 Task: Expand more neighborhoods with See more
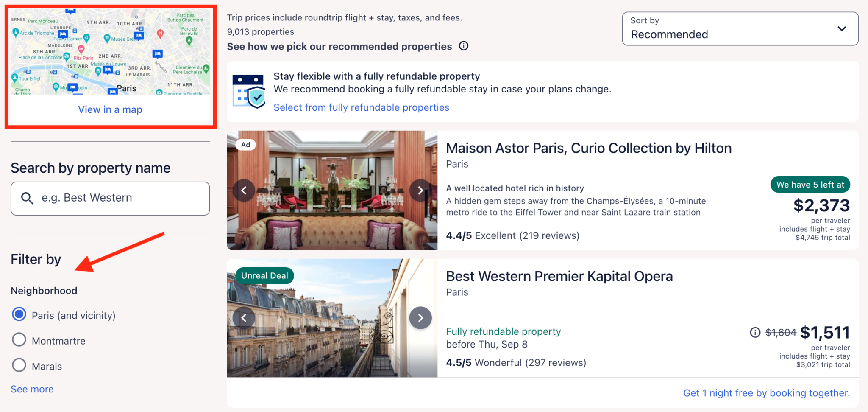click(32, 389)
